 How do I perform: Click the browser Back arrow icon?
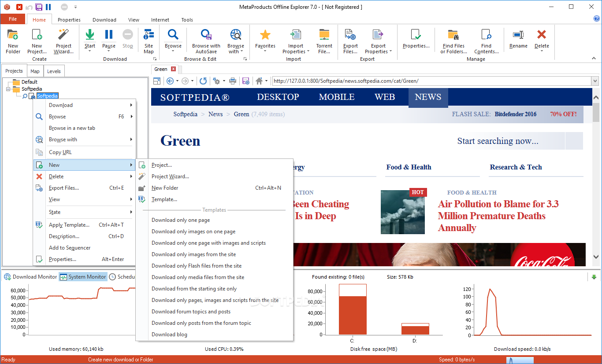click(170, 81)
